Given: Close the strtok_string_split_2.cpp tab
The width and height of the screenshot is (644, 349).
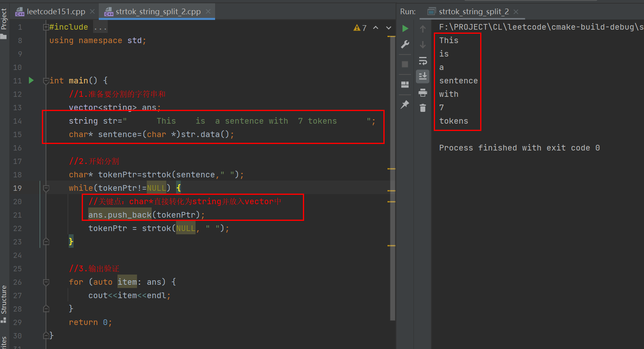Looking at the screenshot, I should tap(208, 11).
